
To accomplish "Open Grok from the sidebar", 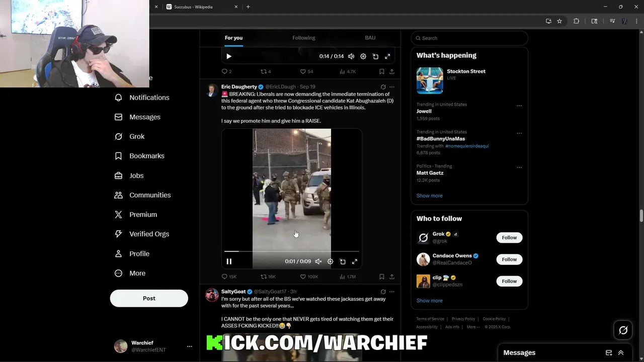I will [x=129, y=136].
